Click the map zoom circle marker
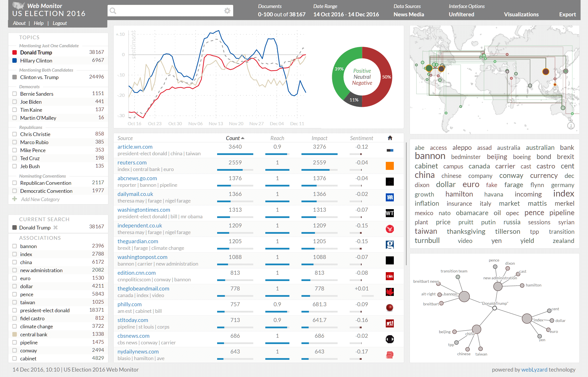This screenshot has width=588, height=377. (571, 126)
